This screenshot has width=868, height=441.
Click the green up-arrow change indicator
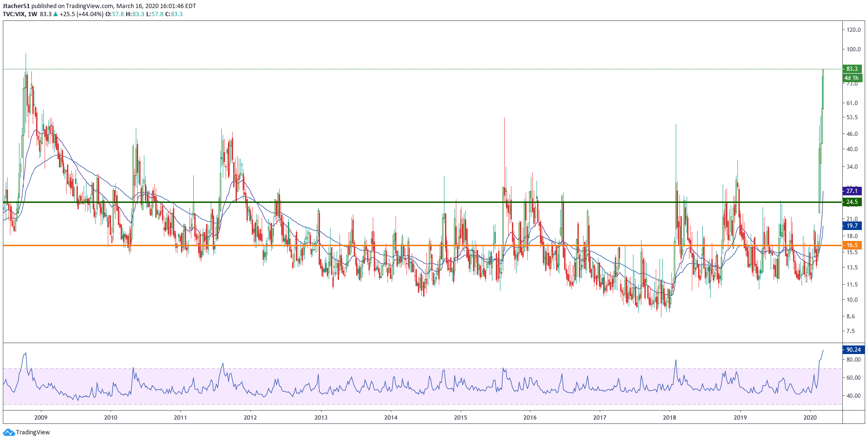56,14
